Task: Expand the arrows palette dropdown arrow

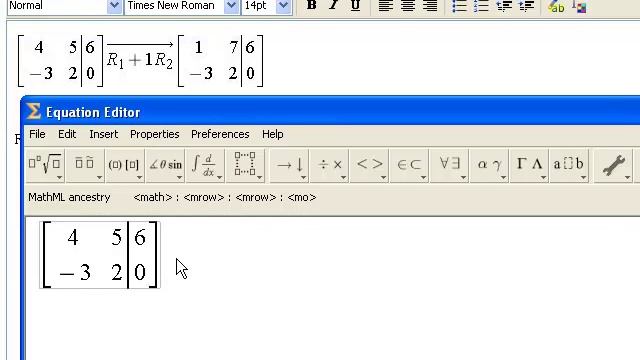Action: coord(303,178)
